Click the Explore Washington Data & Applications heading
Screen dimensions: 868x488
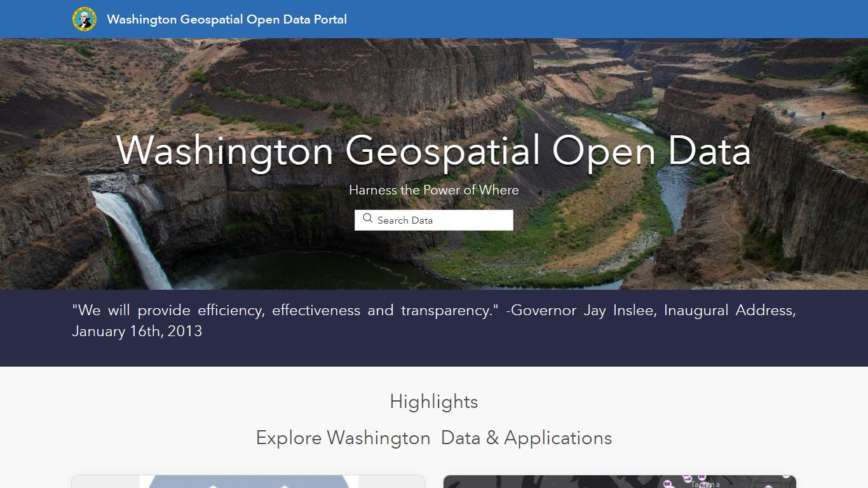[434, 438]
